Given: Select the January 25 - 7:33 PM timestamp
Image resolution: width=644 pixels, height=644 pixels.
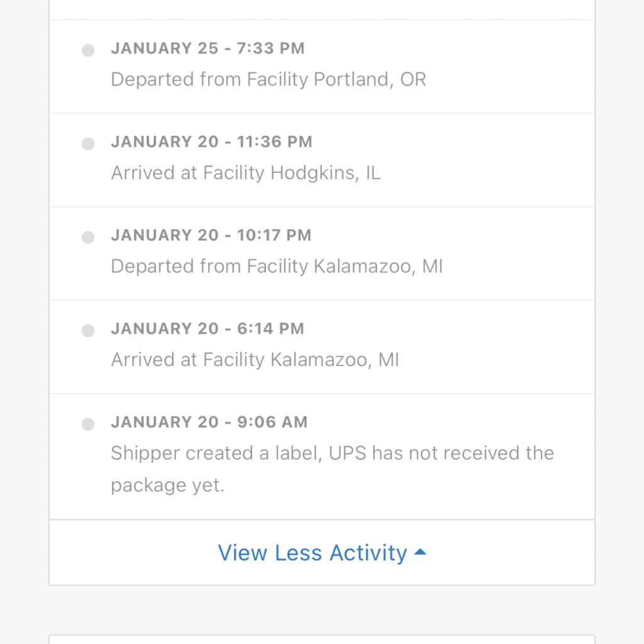Looking at the screenshot, I should point(208,49).
